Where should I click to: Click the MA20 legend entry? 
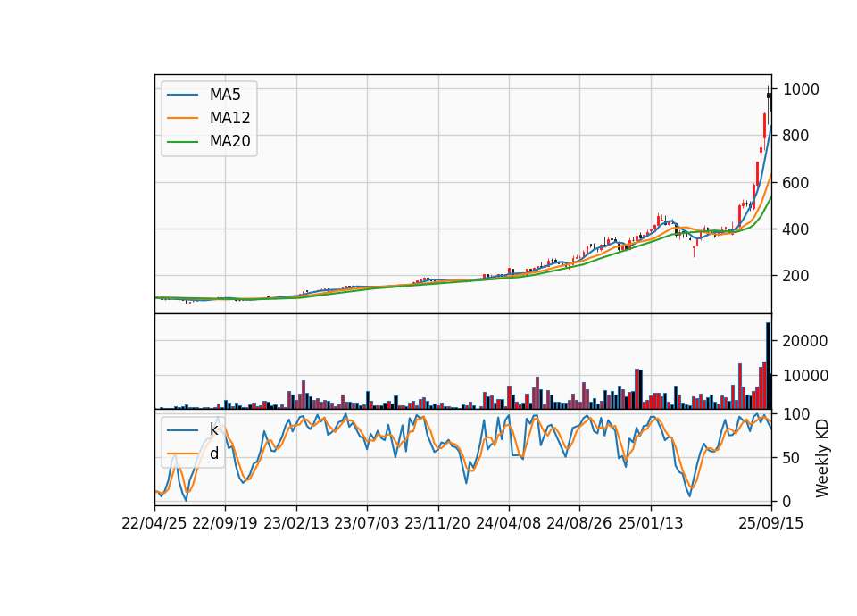[208, 141]
